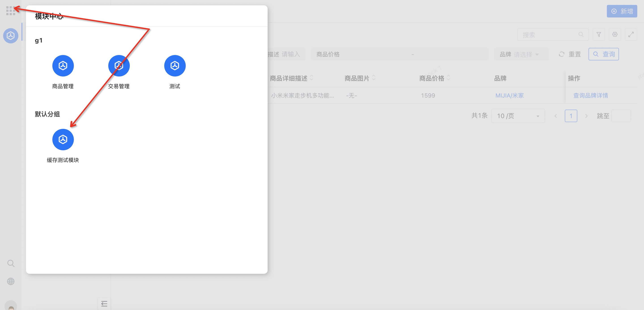Screen dimensions: 644x310
Task: Open the MIJIA/米家 brand link
Action: [x=510, y=96]
